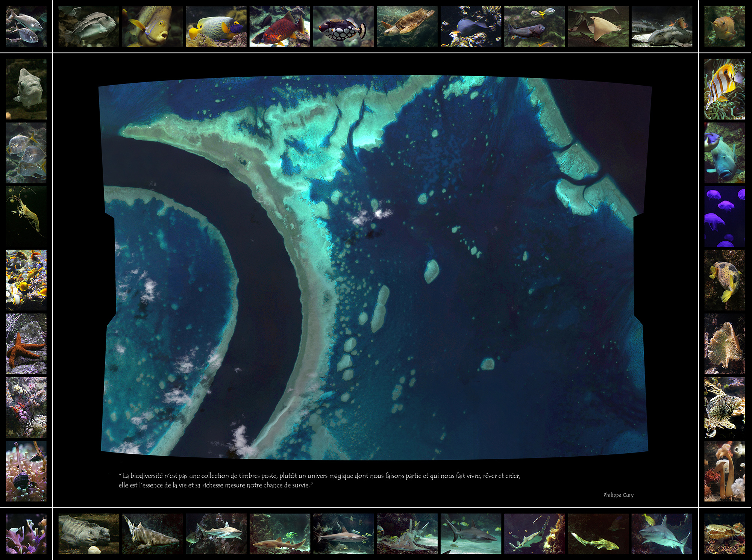Select the stingray thumbnail in top row

click(x=598, y=26)
